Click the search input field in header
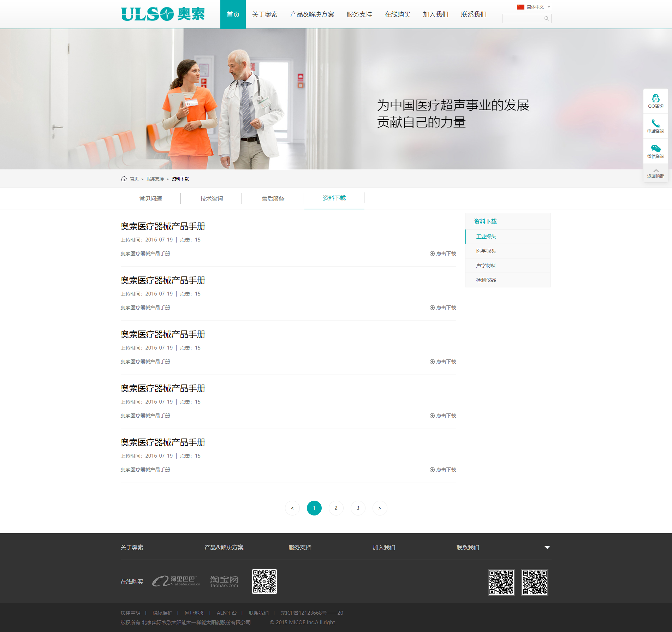This screenshot has width=672, height=632. (523, 19)
